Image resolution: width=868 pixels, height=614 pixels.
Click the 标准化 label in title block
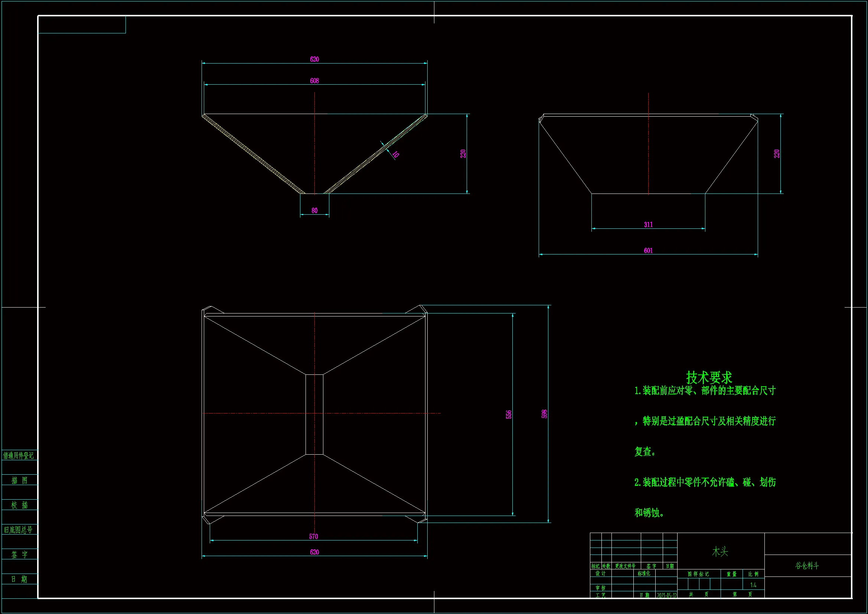(x=644, y=574)
